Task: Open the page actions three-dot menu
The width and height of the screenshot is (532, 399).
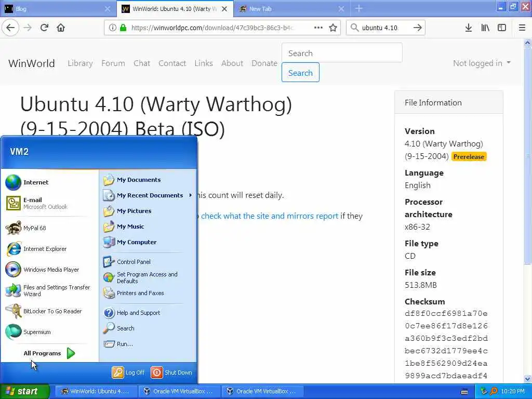Action: click(x=318, y=28)
